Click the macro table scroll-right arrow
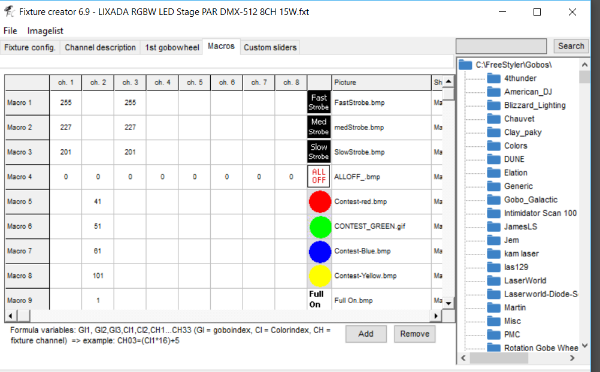Screen dimensions: 600x372 (435, 316)
